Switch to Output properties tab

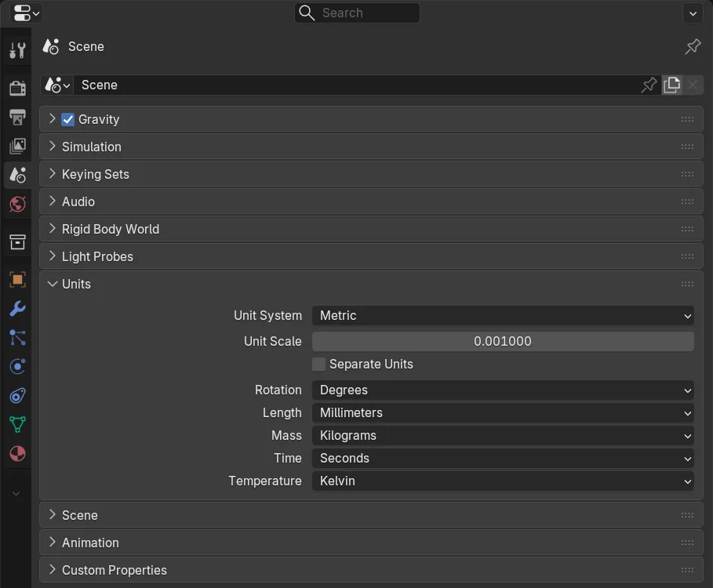[17, 117]
